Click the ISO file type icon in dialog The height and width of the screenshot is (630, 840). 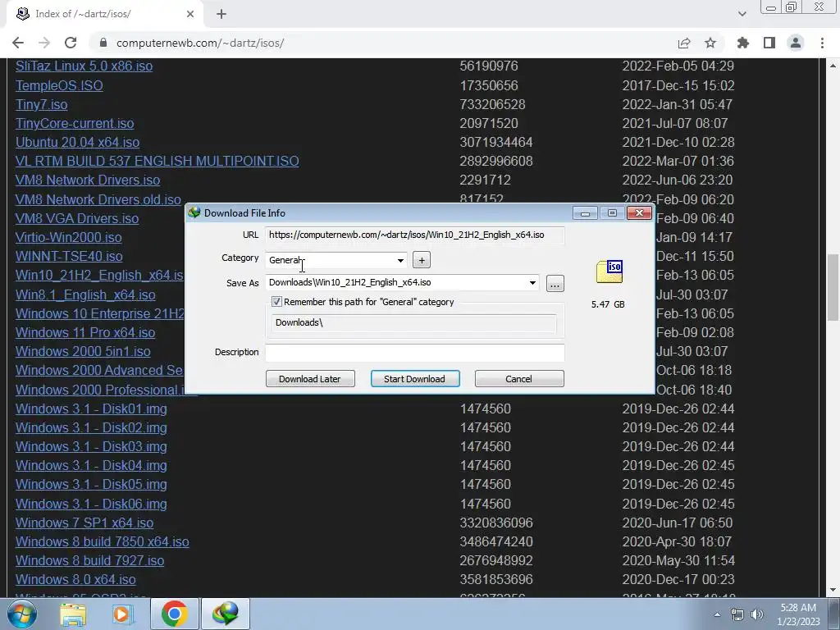coord(609,271)
